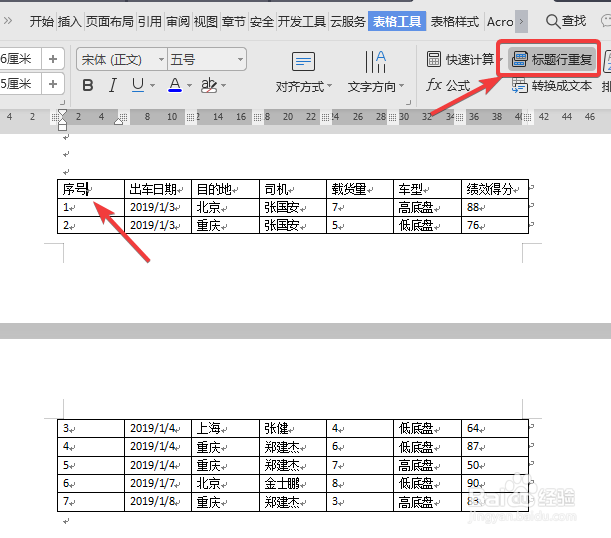
Task: Click the score cell 50
Action: pyautogui.click(x=495, y=465)
